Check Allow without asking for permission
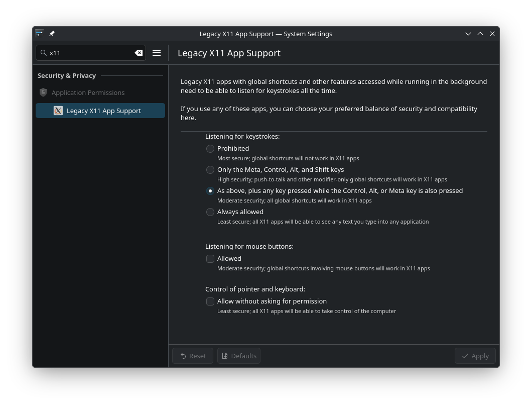 coord(210,301)
